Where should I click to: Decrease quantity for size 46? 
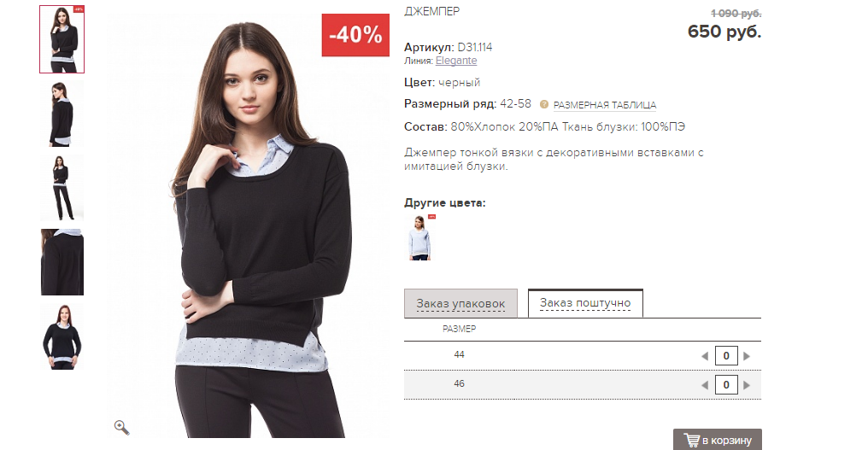(x=705, y=385)
